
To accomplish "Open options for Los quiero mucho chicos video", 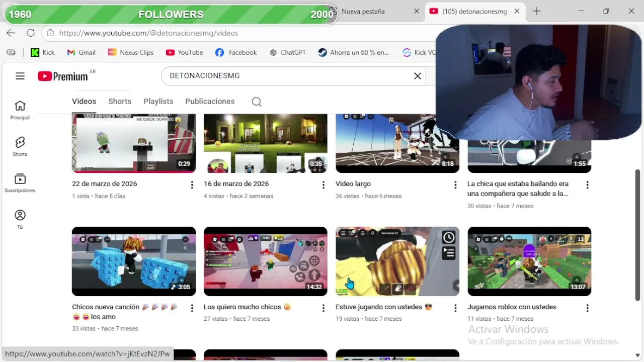I will tap(324, 308).
